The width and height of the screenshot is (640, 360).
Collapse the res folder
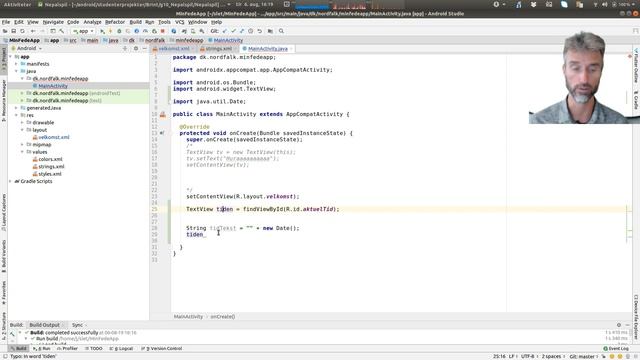coord(16,115)
